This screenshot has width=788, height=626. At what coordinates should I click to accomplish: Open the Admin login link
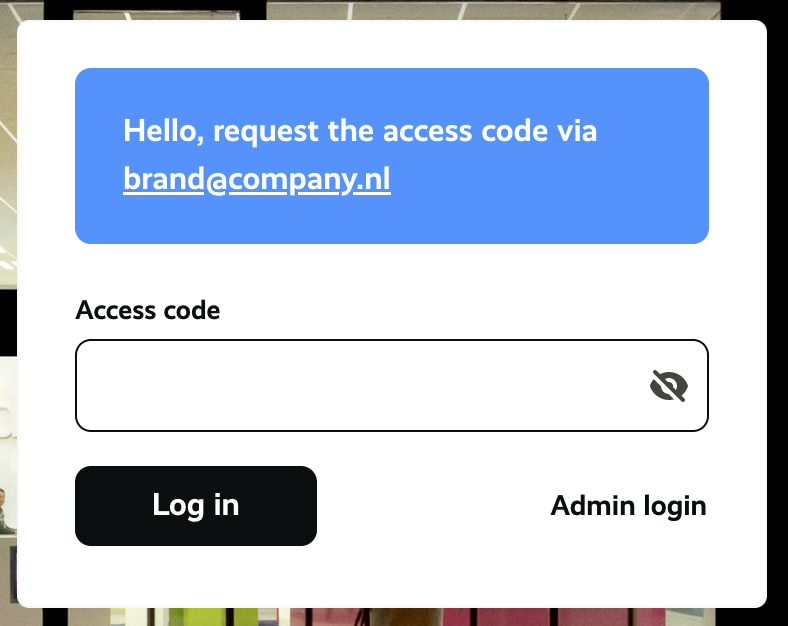pyautogui.click(x=629, y=506)
